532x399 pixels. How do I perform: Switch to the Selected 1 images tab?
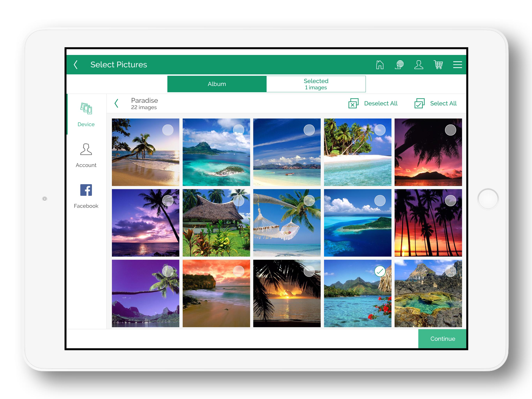[x=316, y=84]
